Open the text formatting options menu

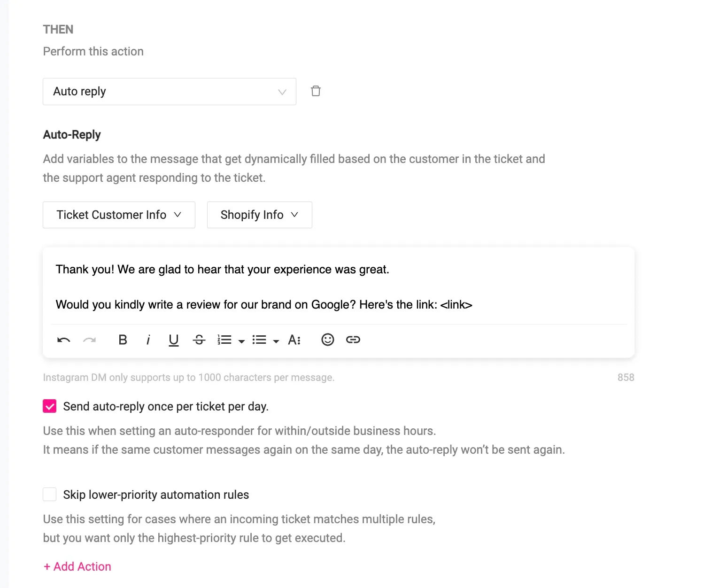(x=294, y=340)
